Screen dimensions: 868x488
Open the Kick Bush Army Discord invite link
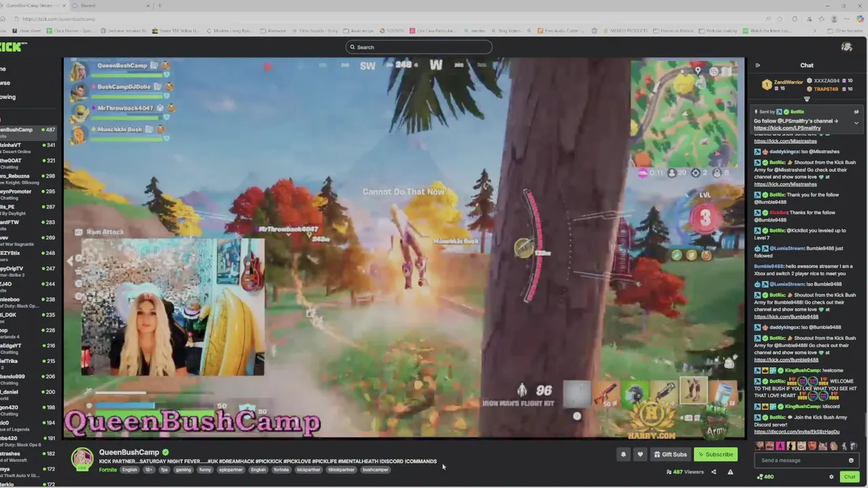click(x=797, y=432)
